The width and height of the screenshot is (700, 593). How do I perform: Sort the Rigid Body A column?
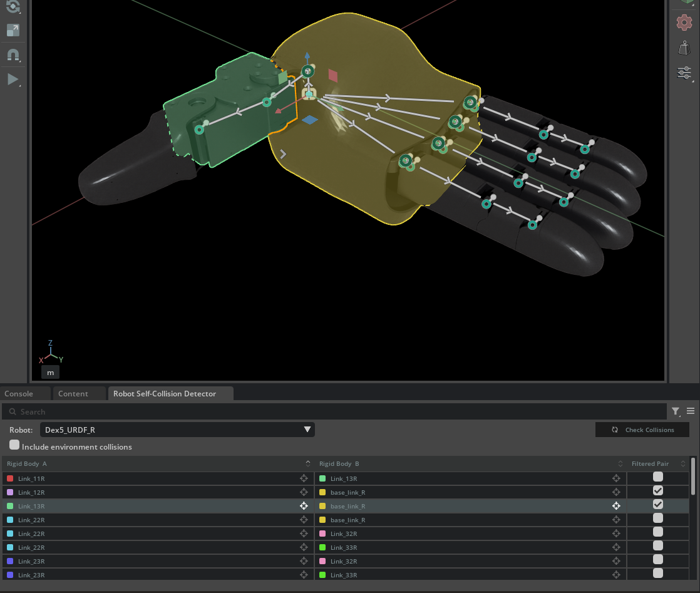pyautogui.click(x=307, y=463)
